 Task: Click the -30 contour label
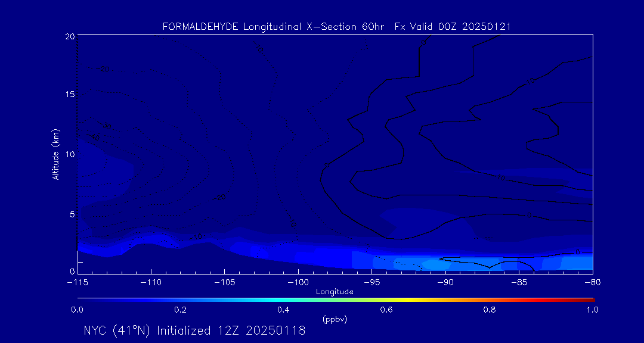pos(106,126)
